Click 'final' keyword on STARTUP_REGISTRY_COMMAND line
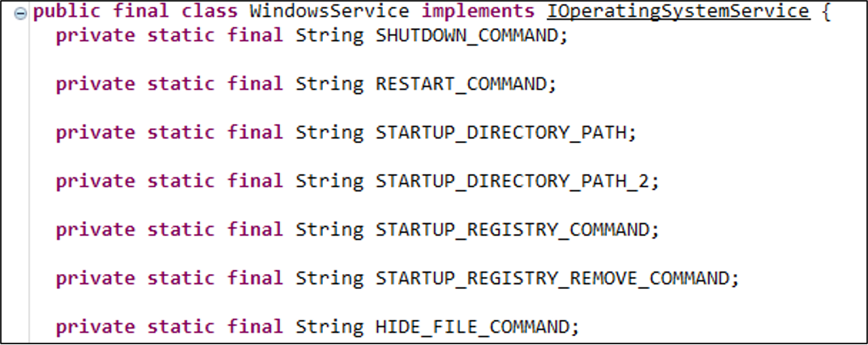 (255, 230)
